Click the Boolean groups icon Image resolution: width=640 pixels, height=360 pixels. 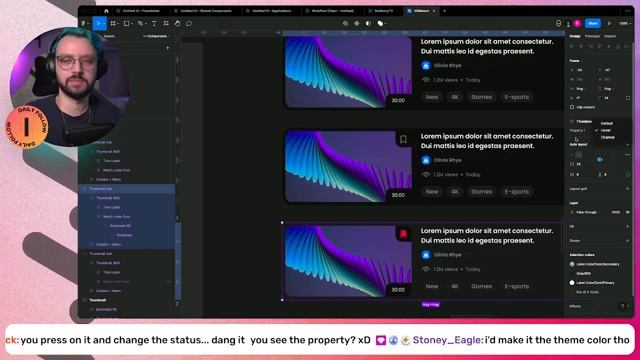click(x=380, y=24)
